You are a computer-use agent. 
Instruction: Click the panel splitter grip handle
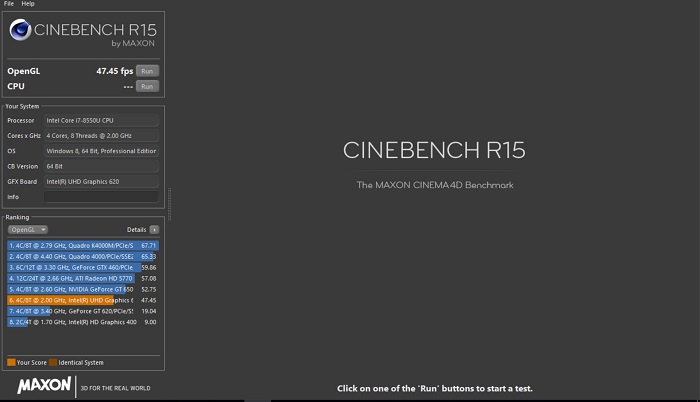(x=170, y=204)
